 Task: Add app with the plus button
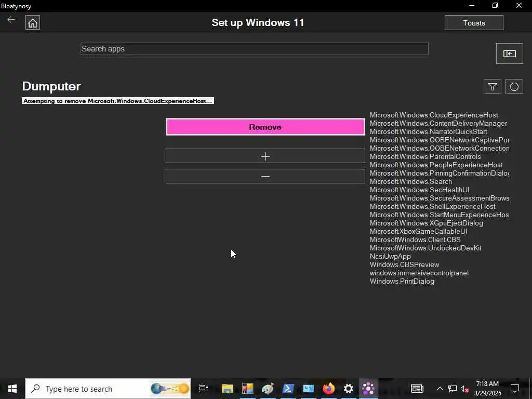pyautogui.click(x=265, y=156)
